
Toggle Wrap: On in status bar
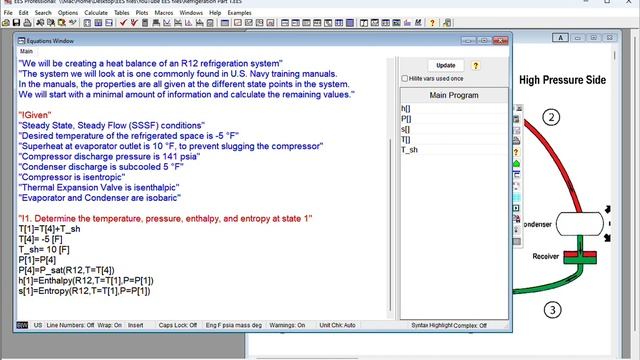pos(109,325)
